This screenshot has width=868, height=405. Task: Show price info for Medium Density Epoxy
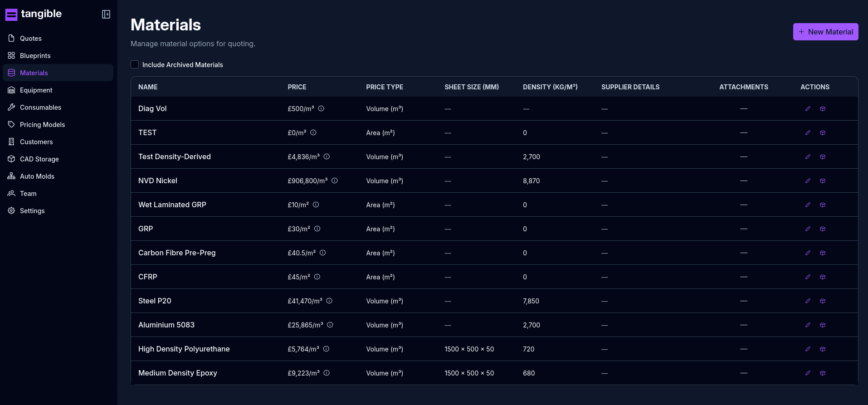pyautogui.click(x=327, y=373)
